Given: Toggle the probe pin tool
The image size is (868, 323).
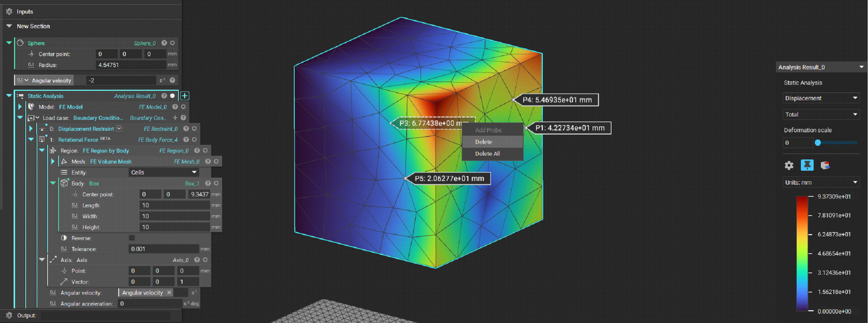Looking at the screenshot, I should click(x=807, y=165).
